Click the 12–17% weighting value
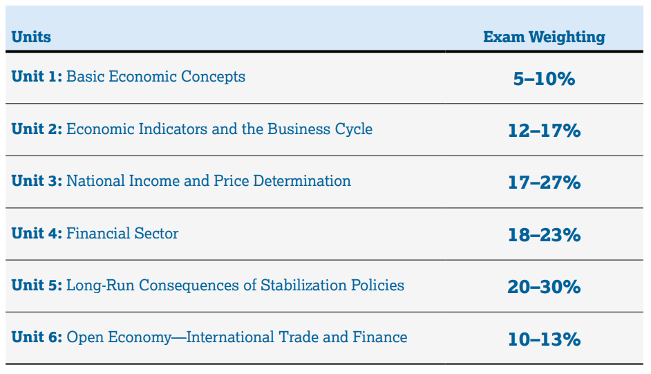The height and width of the screenshot is (374, 651). tap(544, 131)
